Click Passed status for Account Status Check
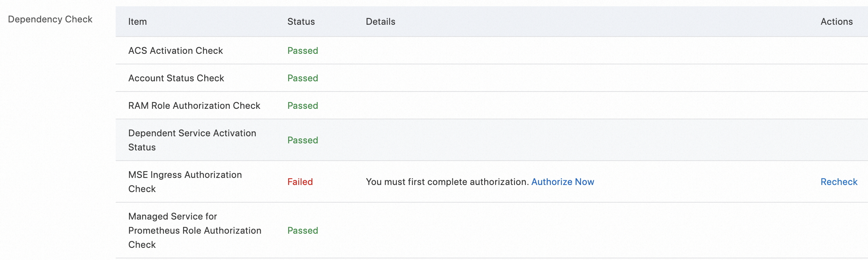868x260 pixels. click(302, 78)
